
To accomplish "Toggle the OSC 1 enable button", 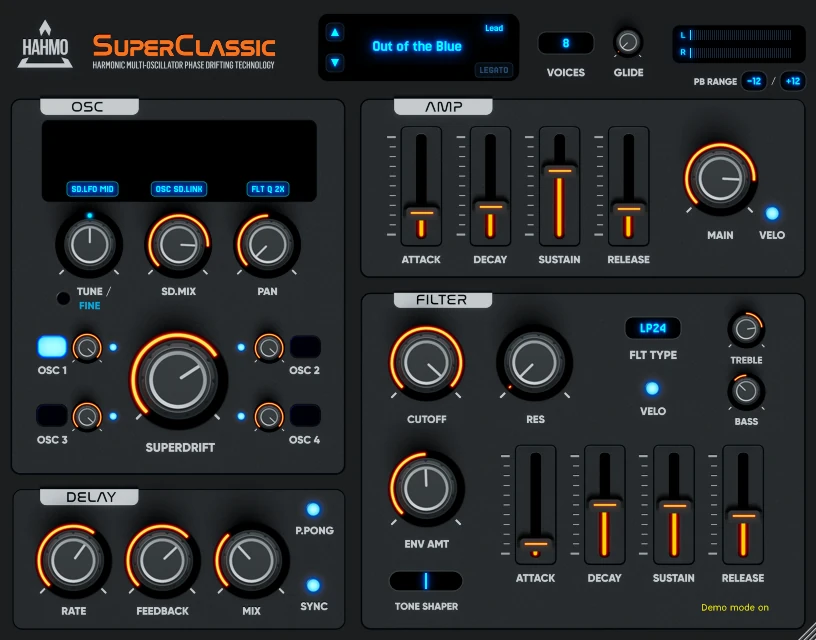I will pyautogui.click(x=52, y=347).
